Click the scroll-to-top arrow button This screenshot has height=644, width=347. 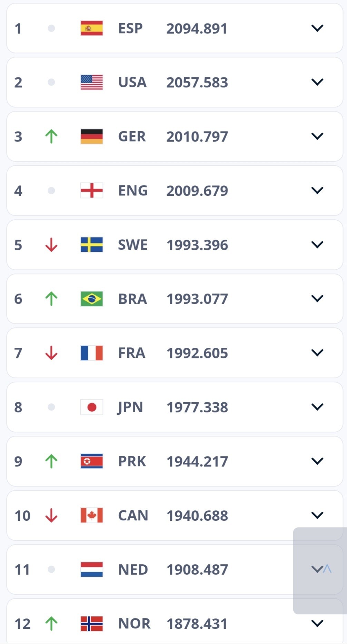click(327, 569)
